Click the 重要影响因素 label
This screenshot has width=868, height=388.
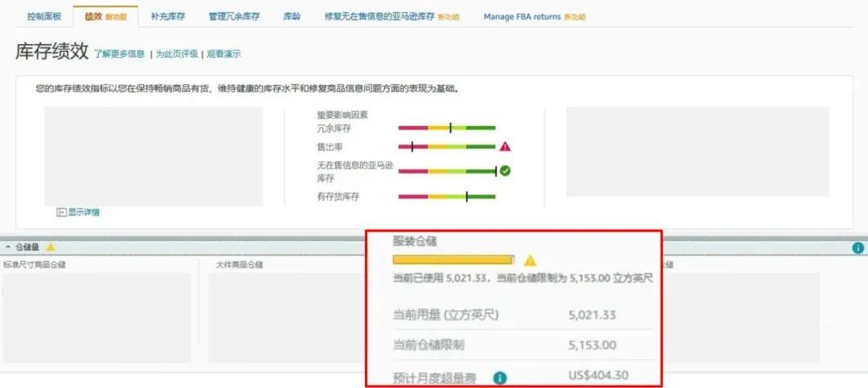tap(342, 115)
